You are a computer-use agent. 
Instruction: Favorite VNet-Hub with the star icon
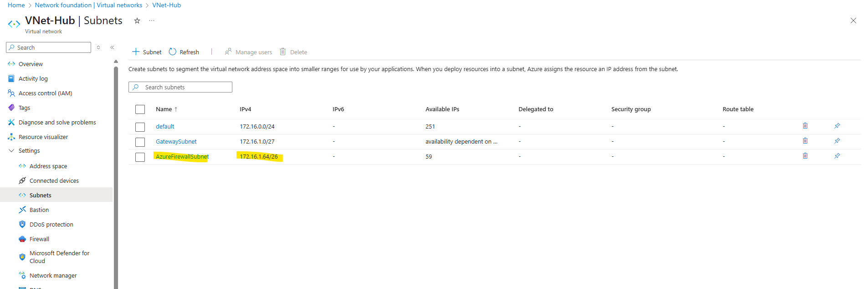137,21
